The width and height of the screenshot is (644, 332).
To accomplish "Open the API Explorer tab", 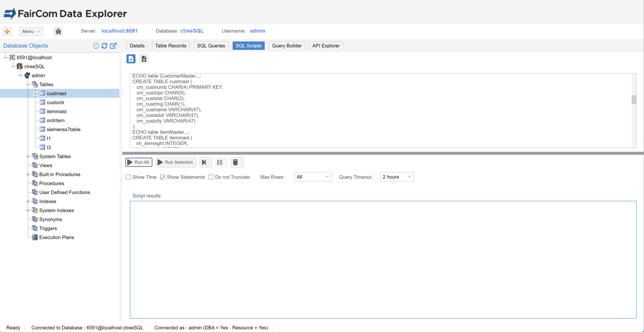I will [x=326, y=46].
